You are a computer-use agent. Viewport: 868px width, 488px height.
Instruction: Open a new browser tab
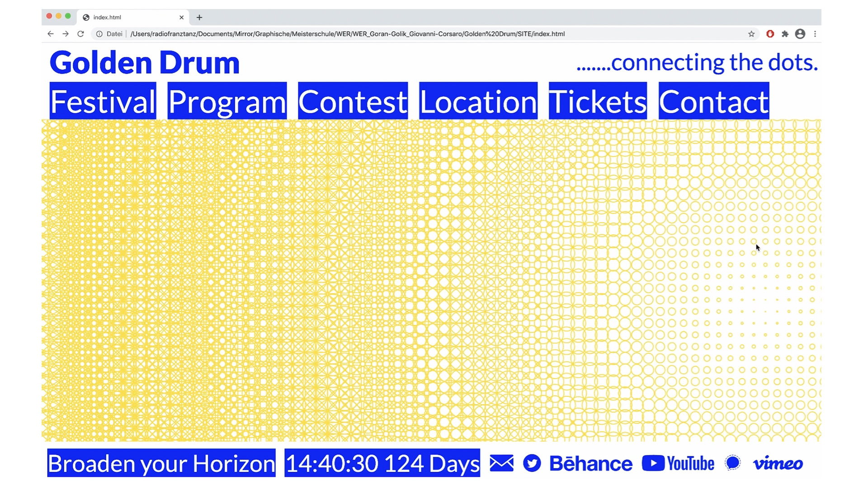199,18
